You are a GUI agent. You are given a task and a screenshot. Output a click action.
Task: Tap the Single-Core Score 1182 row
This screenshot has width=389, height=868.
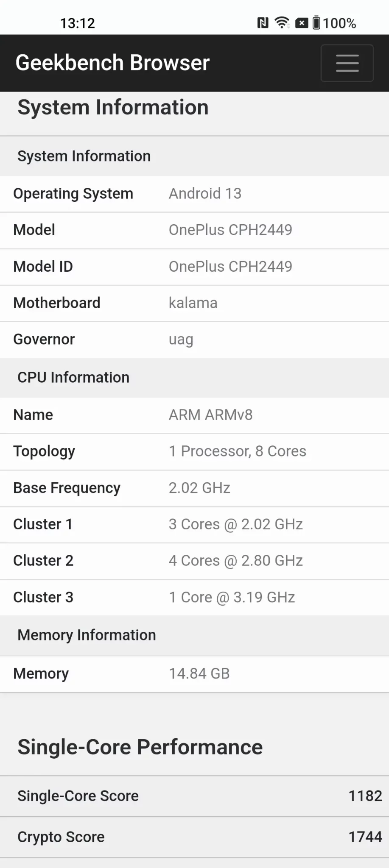click(x=194, y=796)
